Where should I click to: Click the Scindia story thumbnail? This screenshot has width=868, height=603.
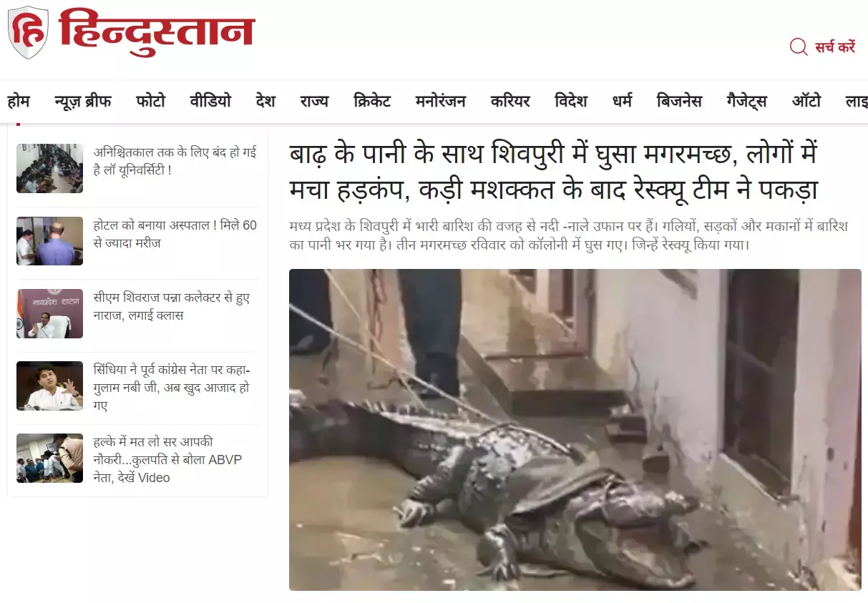point(50,386)
